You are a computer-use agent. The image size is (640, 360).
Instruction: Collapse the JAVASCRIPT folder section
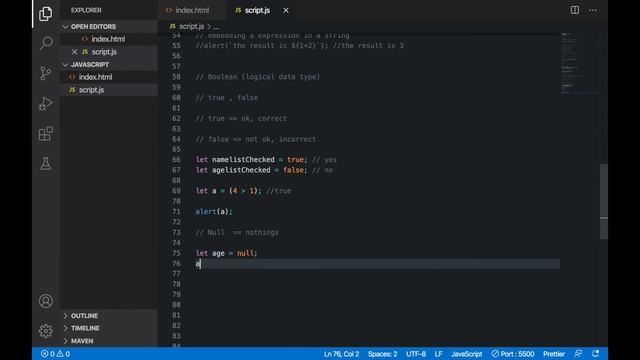[90, 64]
